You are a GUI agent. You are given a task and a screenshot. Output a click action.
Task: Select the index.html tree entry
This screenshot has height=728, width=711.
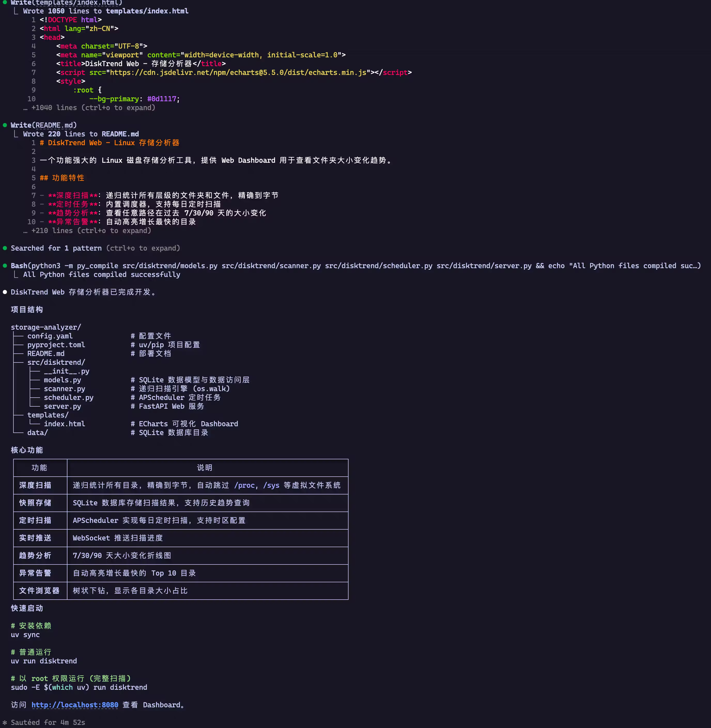point(64,424)
